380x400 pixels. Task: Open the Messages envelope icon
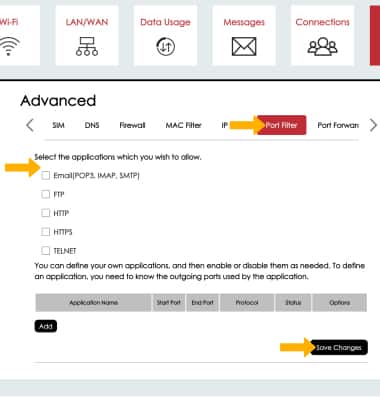244,46
